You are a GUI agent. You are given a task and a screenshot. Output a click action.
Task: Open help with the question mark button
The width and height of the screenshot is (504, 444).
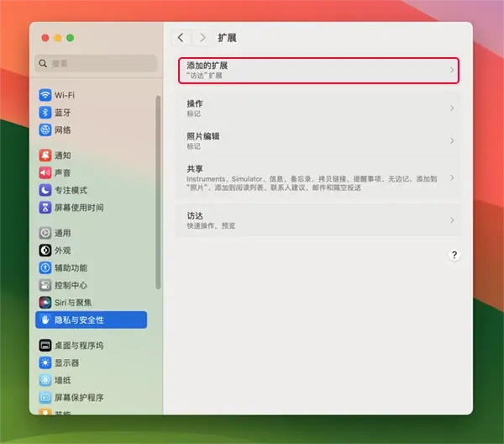coord(454,255)
